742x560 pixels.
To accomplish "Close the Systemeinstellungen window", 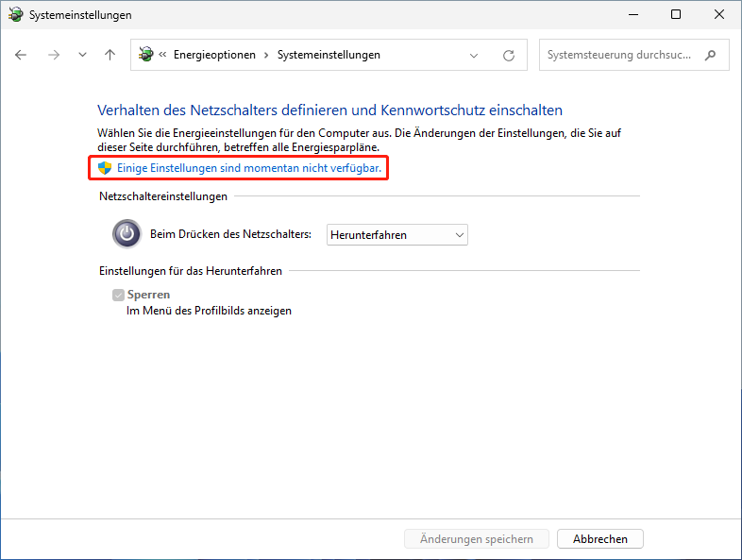I will click(x=718, y=15).
